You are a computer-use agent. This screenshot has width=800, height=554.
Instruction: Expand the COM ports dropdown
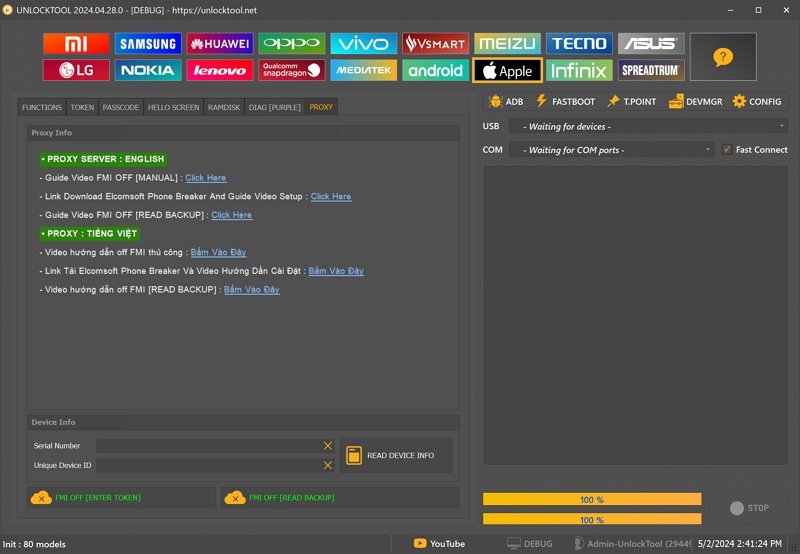click(x=610, y=150)
